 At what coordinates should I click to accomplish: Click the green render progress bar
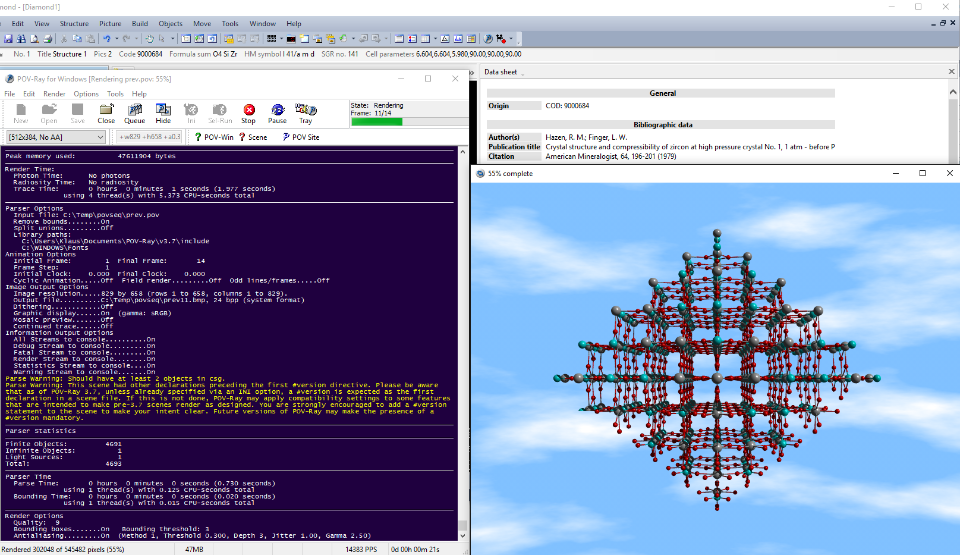376,122
